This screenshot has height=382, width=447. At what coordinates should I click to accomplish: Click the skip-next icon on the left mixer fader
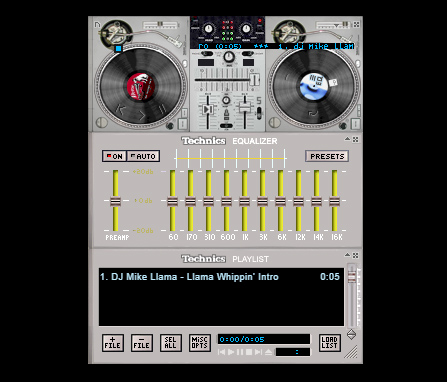(x=208, y=109)
